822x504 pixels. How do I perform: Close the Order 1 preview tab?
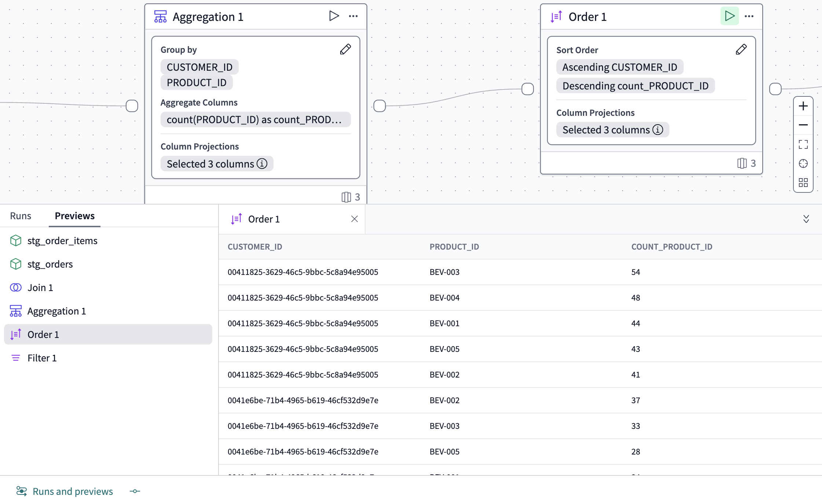click(354, 218)
